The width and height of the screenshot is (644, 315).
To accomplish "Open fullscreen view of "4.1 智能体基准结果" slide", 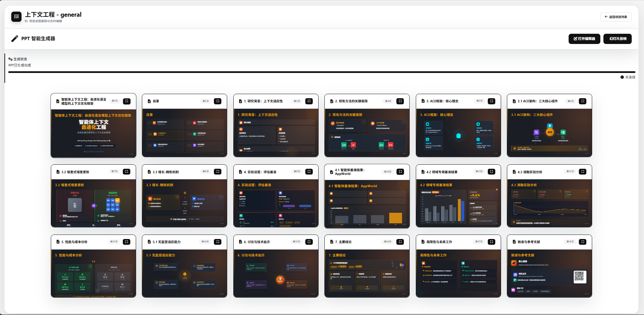I will [400, 171].
